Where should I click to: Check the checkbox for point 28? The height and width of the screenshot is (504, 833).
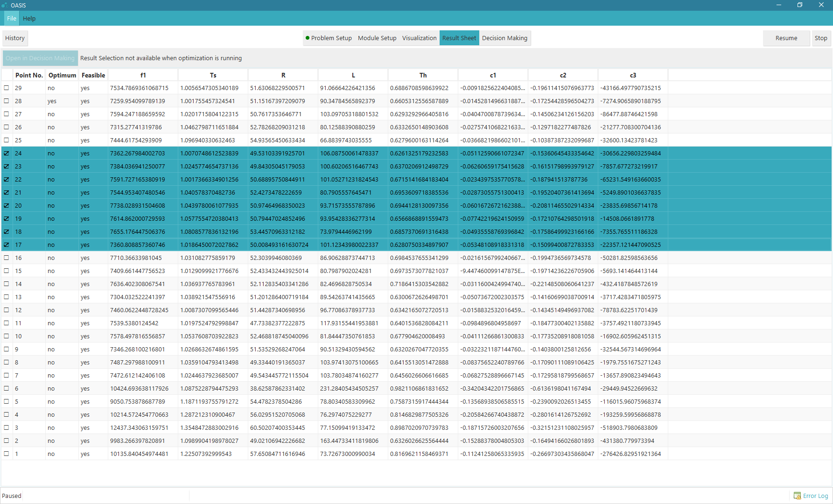coord(7,101)
